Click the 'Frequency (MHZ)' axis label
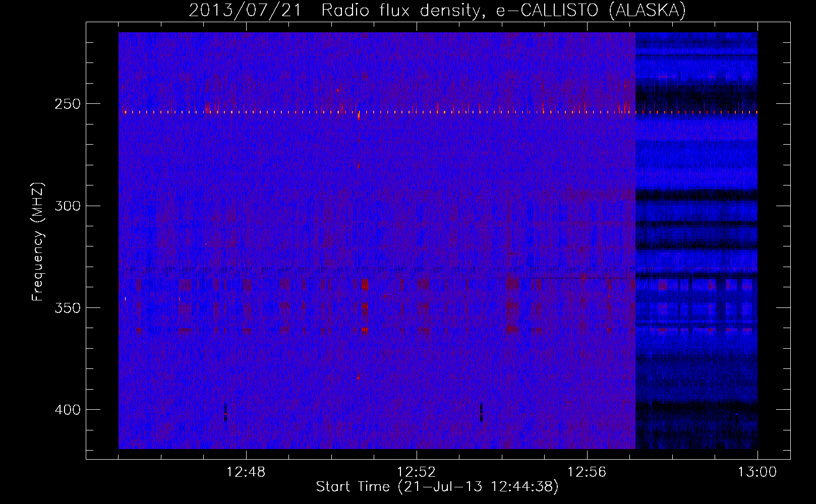The image size is (816, 504). (38, 241)
